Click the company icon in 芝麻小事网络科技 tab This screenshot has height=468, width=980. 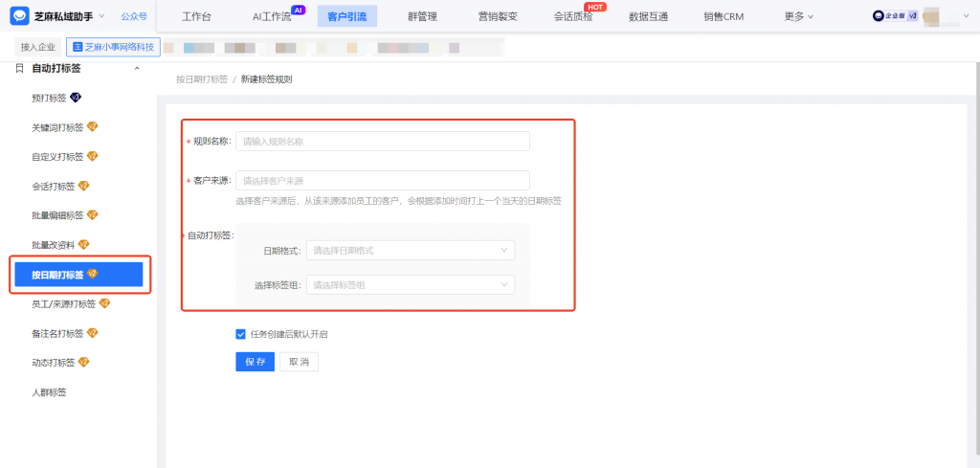point(78,47)
